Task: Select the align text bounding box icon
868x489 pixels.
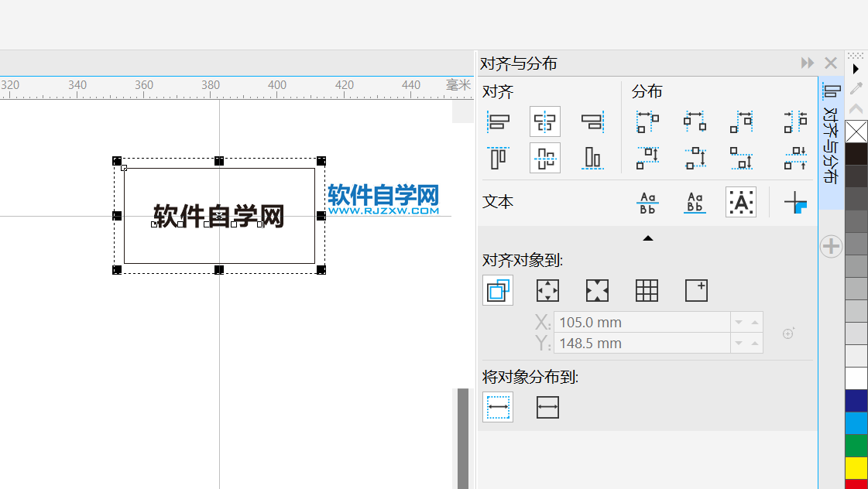Action: pyautogui.click(x=740, y=202)
